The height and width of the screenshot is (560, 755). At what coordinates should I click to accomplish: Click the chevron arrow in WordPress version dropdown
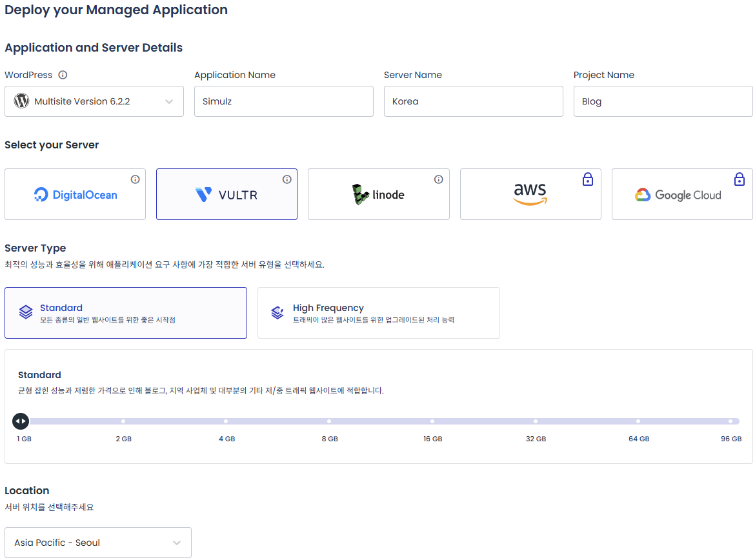tap(169, 101)
